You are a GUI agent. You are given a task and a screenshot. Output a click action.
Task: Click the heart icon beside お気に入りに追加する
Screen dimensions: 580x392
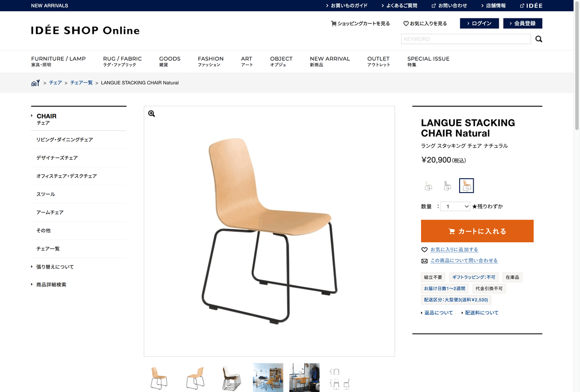click(x=424, y=250)
